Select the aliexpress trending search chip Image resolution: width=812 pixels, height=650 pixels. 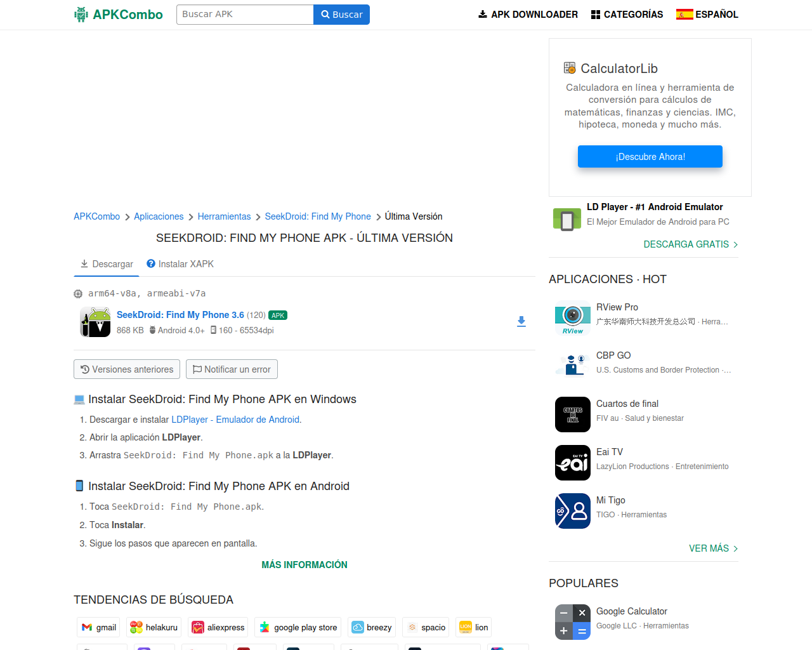pos(218,627)
